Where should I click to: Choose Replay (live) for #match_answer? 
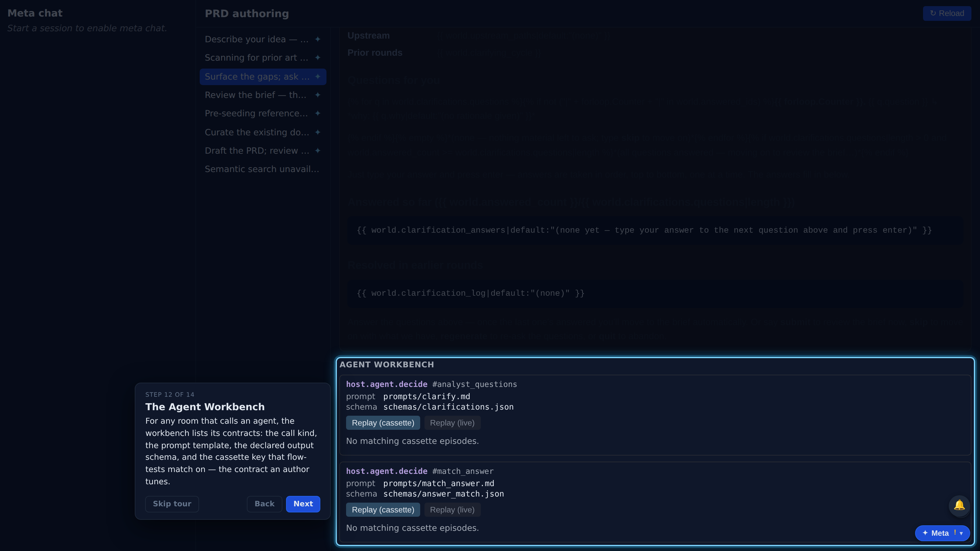click(x=452, y=510)
